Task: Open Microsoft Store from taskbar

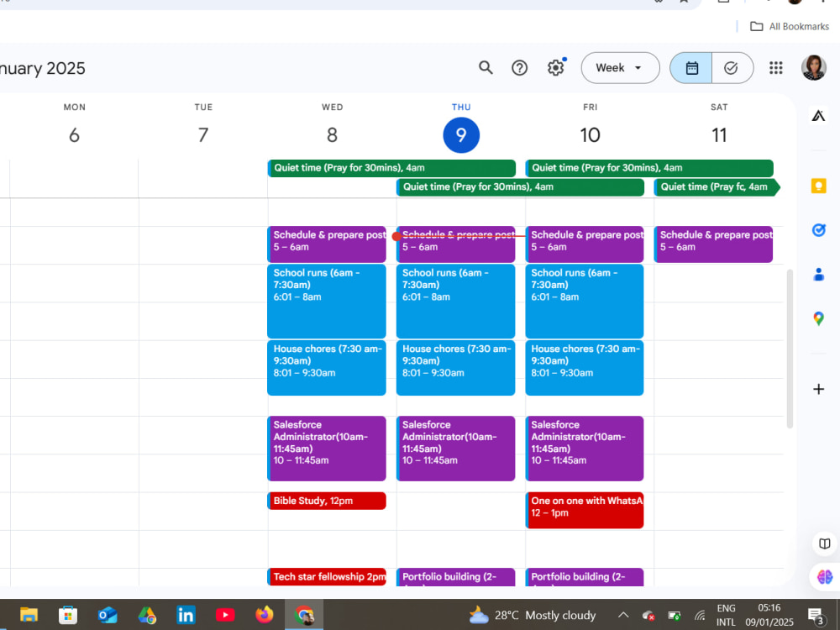Action: [x=68, y=615]
